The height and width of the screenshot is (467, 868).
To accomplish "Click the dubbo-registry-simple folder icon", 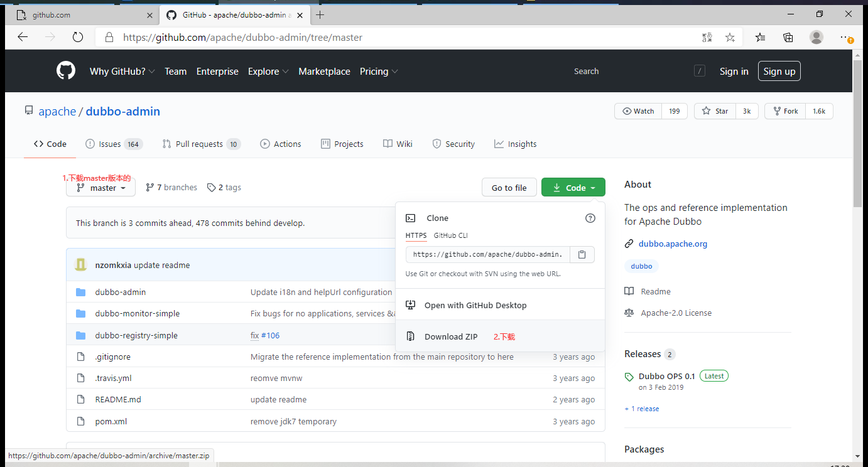I will 80,335.
